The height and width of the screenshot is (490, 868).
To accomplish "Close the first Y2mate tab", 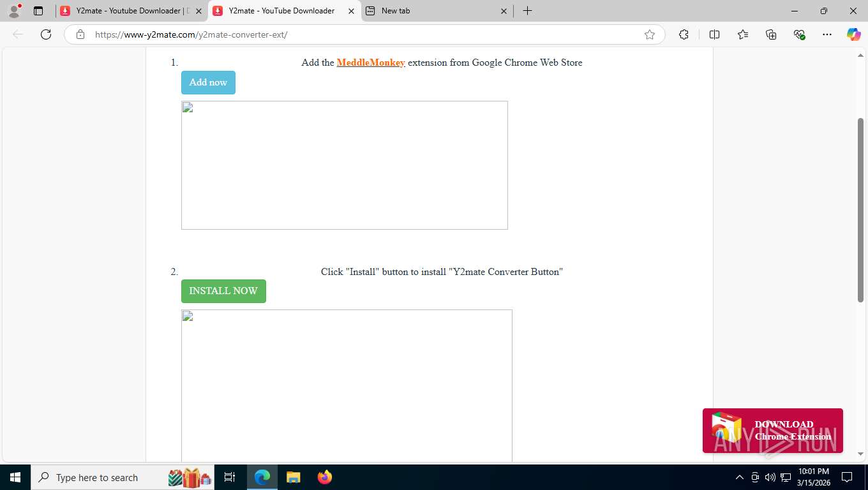I will click(198, 11).
